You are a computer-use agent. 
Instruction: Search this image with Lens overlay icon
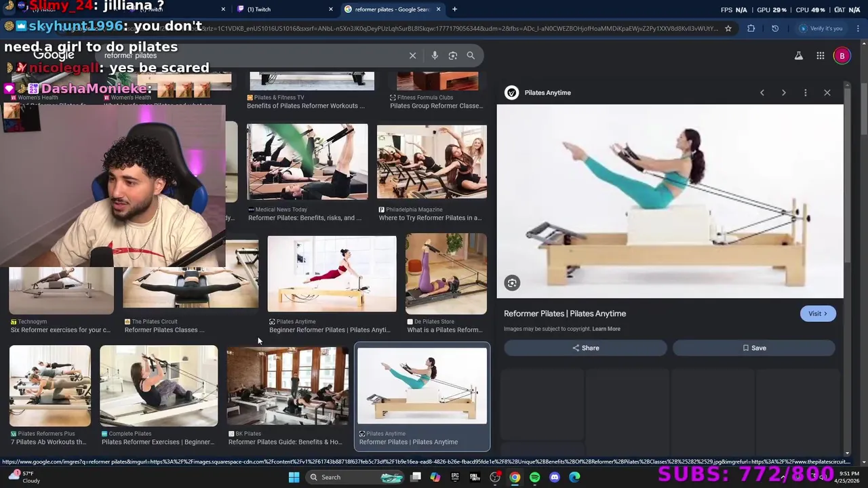pyautogui.click(x=513, y=283)
